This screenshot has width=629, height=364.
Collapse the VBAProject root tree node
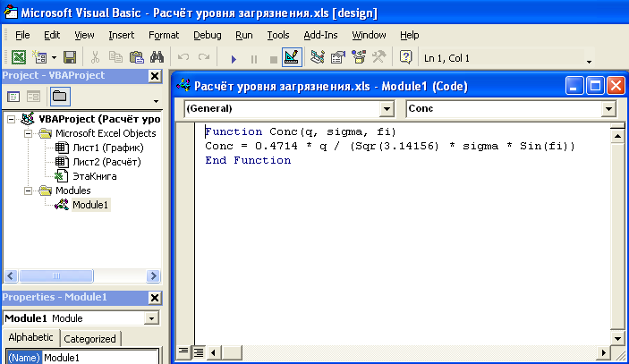[x=12, y=120]
